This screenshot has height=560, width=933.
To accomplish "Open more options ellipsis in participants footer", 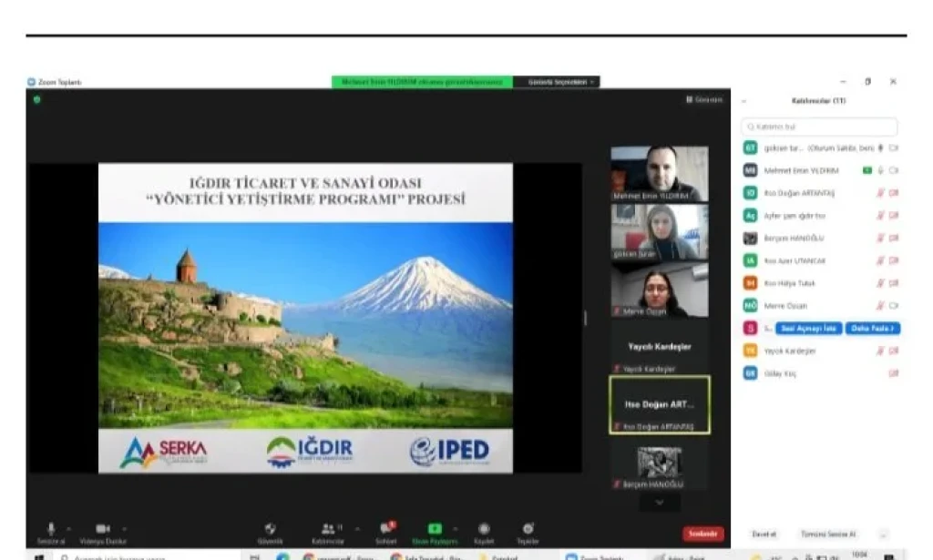I will tap(883, 535).
